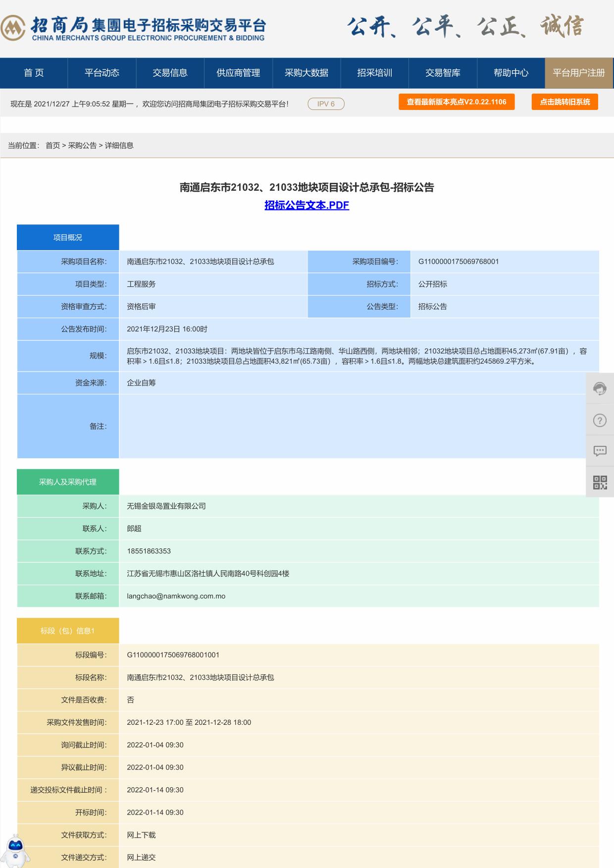Image resolution: width=614 pixels, height=868 pixels.
Task: Select the 供应商管理 menu item
Action: pyautogui.click(x=238, y=73)
